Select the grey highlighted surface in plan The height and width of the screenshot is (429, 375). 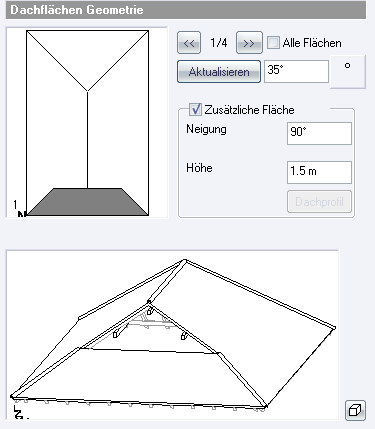coord(88,202)
